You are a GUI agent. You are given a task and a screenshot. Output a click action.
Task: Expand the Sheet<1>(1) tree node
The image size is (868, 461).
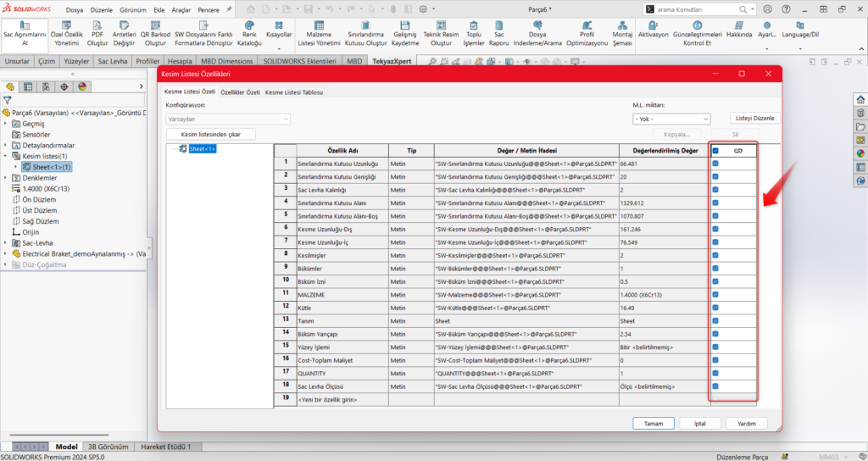[x=15, y=167]
